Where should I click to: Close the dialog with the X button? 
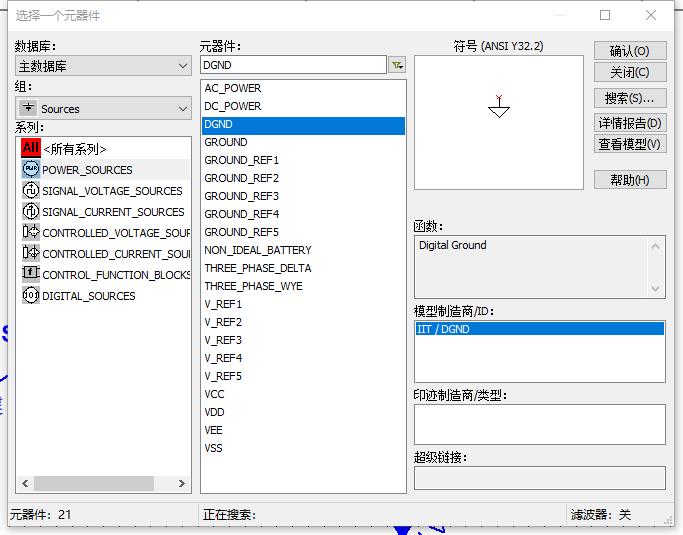(x=651, y=15)
